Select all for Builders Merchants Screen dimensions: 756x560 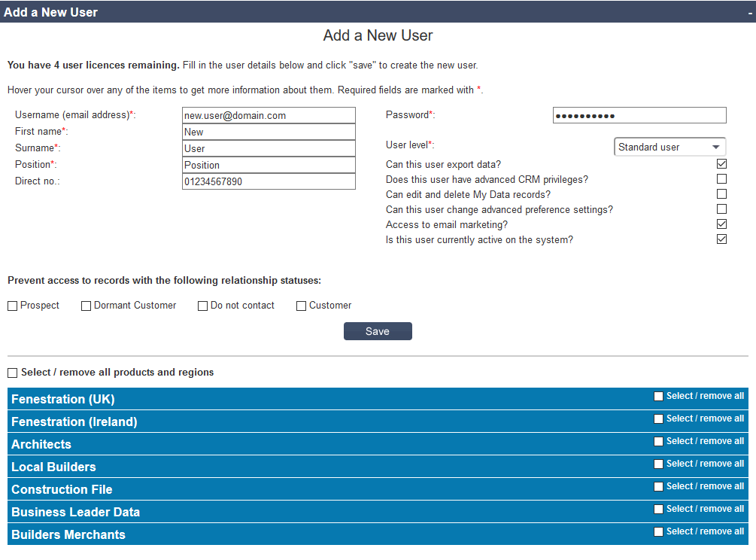pyautogui.click(x=658, y=531)
